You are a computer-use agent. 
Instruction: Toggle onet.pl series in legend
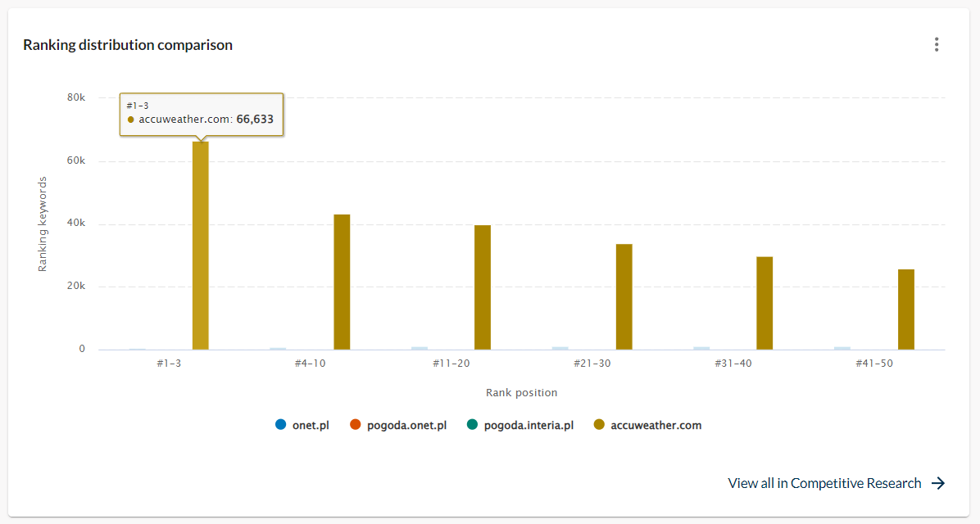point(302,425)
